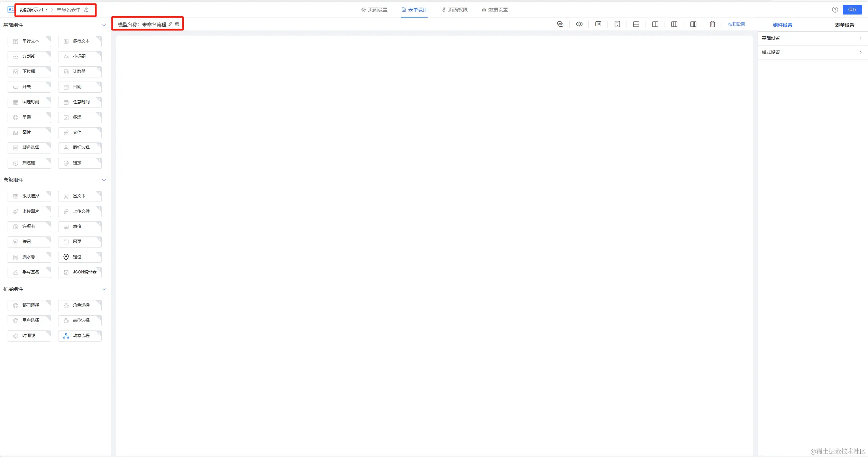
Task: Click the blue 保存 button
Action: click(852, 10)
